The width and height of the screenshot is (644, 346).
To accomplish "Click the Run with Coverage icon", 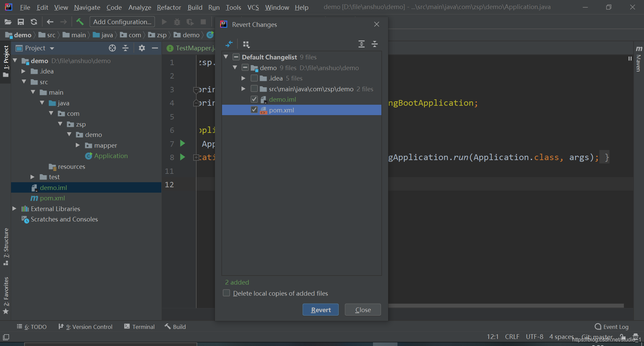I will pyautogui.click(x=190, y=22).
